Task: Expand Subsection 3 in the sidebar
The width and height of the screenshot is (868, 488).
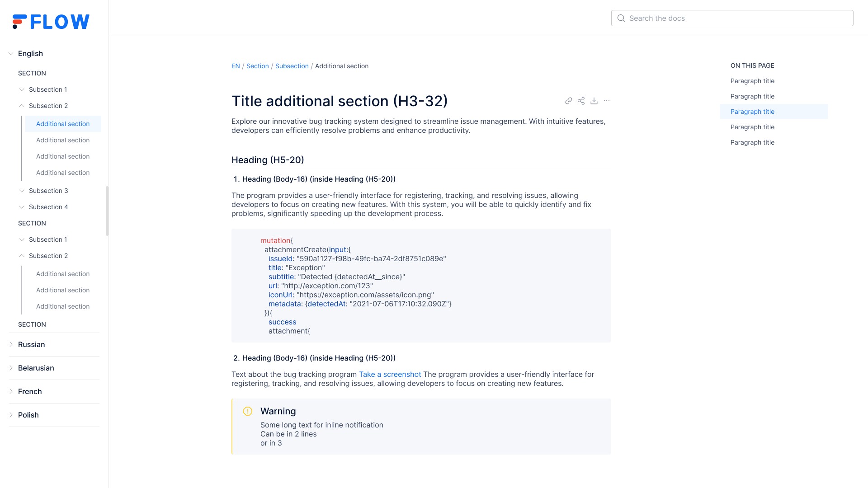Action: [22, 191]
